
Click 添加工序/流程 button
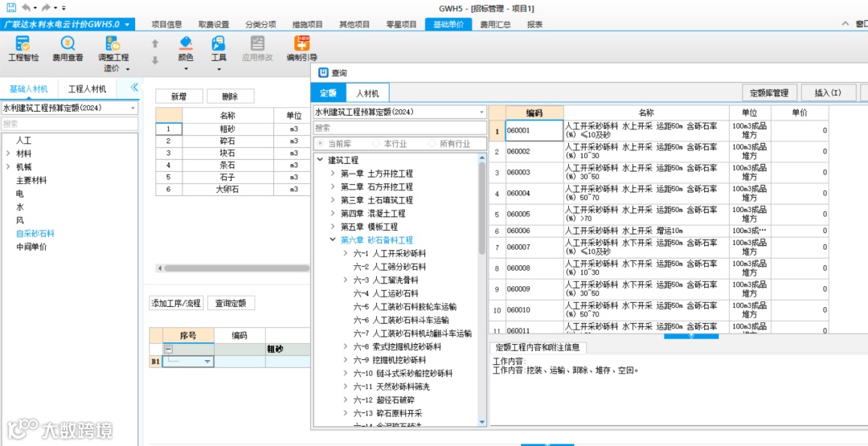click(x=177, y=303)
